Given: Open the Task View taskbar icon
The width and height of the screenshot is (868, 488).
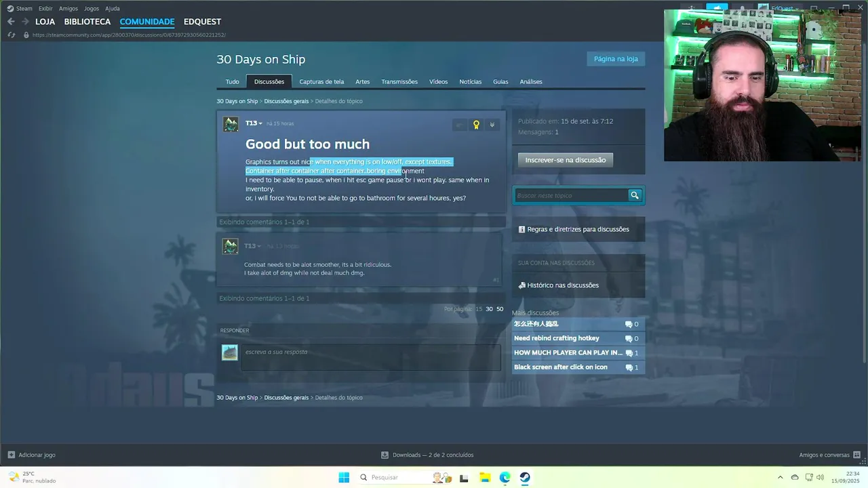Looking at the screenshot, I should pos(464,478).
